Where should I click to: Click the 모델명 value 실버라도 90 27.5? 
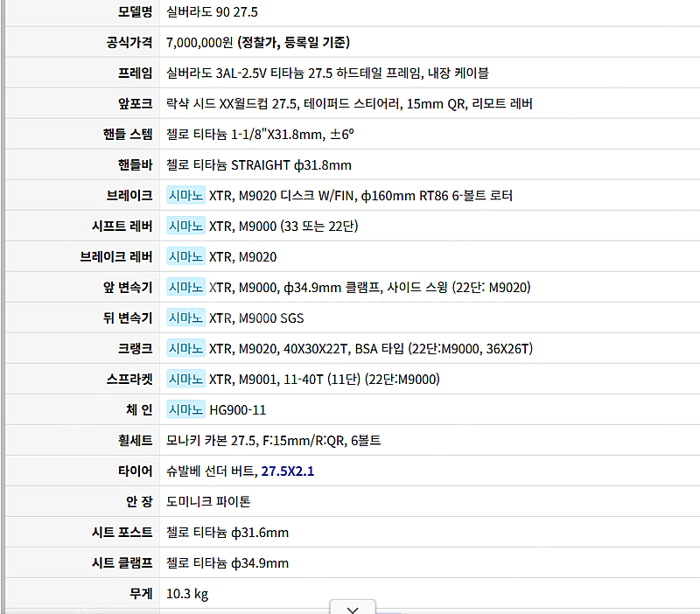(212, 12)
